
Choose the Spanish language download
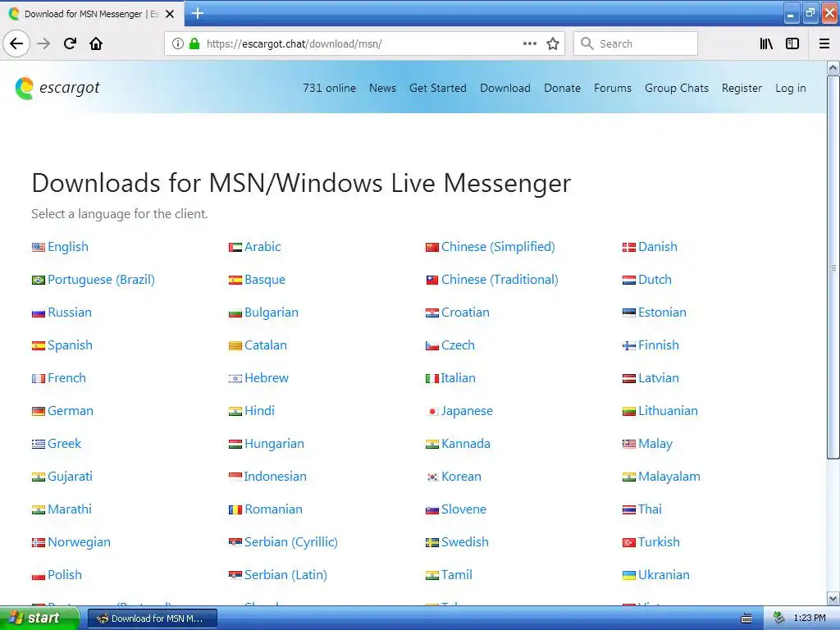click(70, 345)
